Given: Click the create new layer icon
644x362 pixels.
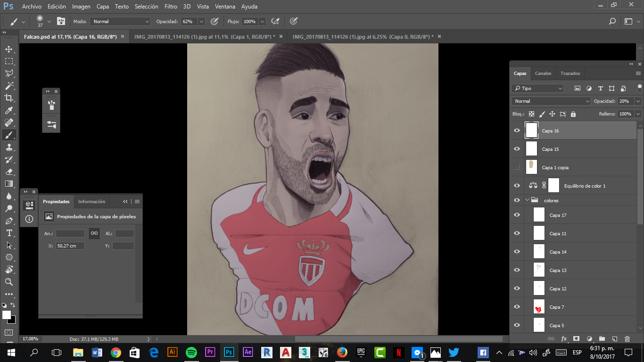Looking at the screenshot, I should [614, 338].
